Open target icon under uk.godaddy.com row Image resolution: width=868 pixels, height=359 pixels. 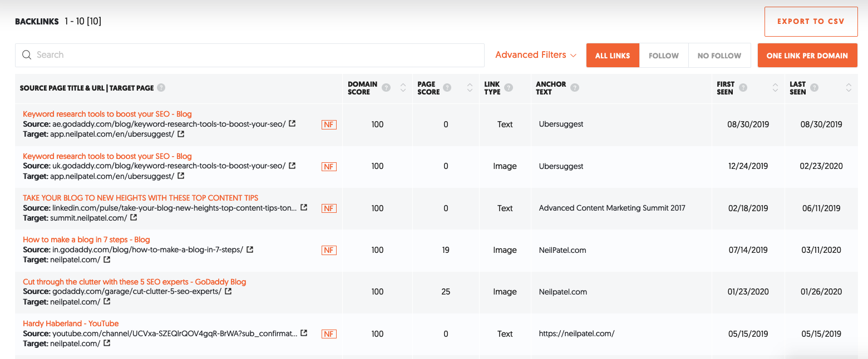[181, 176]
